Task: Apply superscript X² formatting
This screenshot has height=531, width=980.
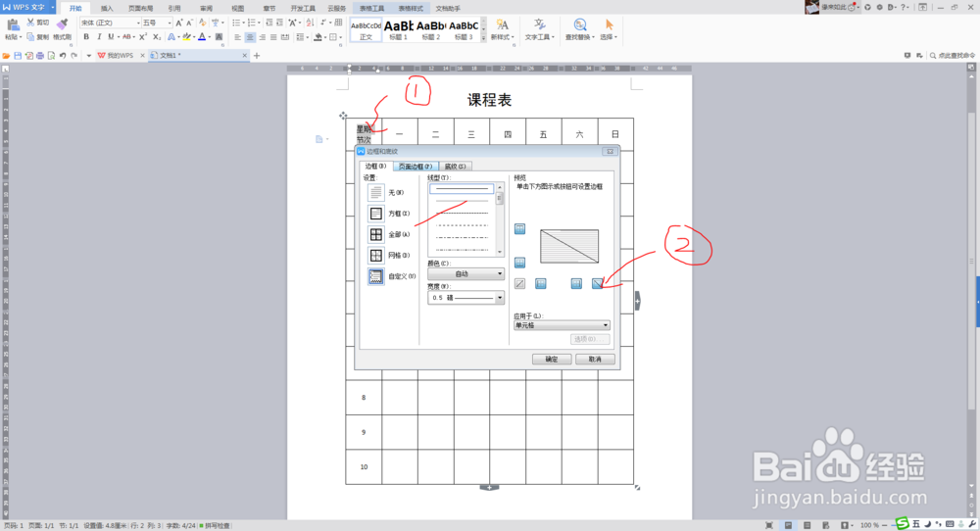Action: pos(143,37)
